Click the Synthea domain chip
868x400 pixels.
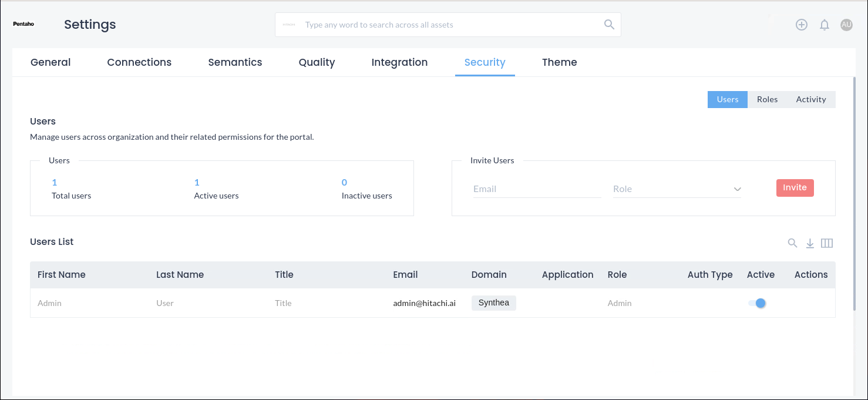(x=493, y=303)
